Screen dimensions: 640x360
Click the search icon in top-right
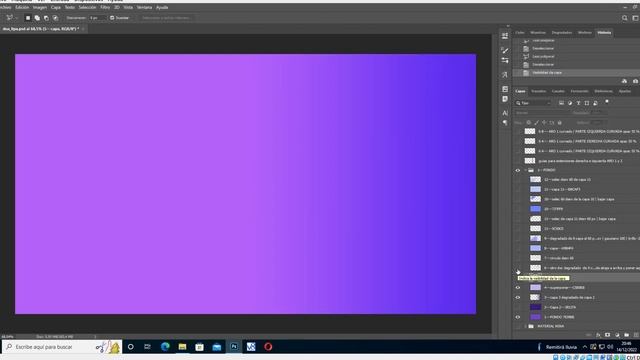(624, 18)
